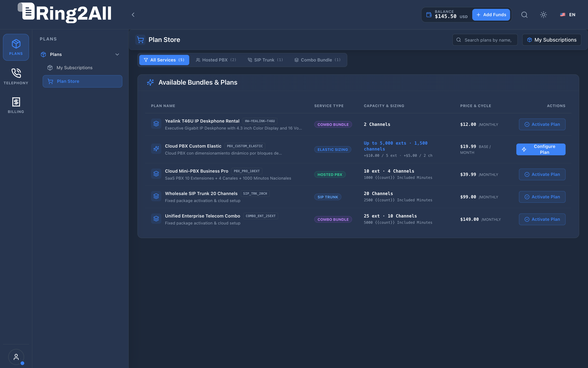
Task: Click the Cloud PBX Custom Elastic sparkle icon
Action: [156, 149]
